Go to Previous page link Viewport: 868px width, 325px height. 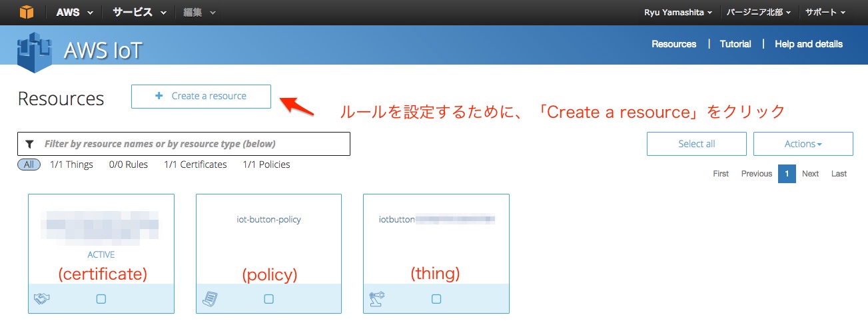757,174
